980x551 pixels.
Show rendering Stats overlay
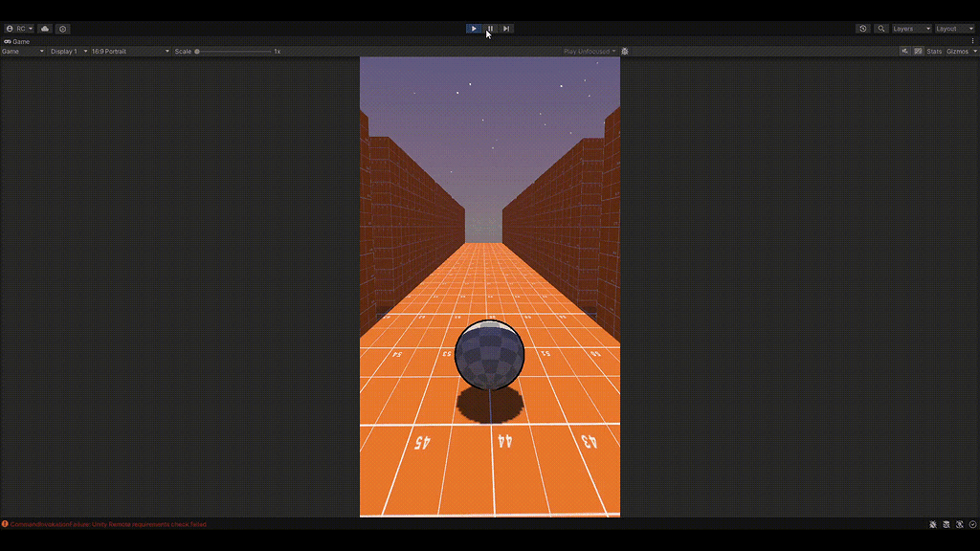click(x=934, y=51)
